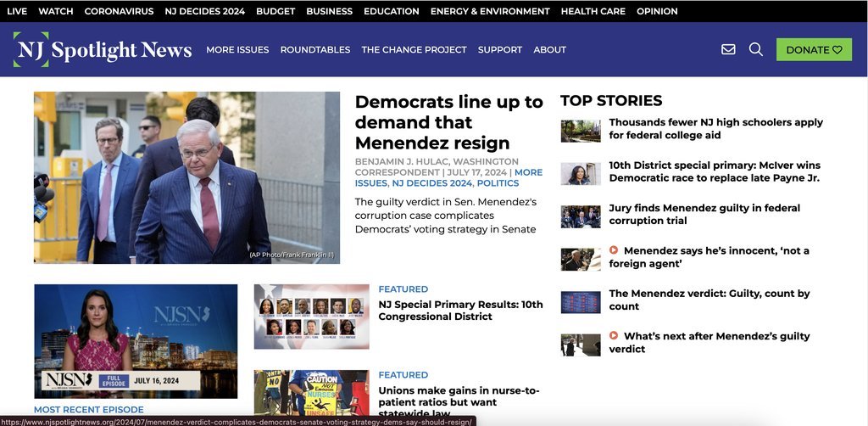Click thumbnail beside 'Thousands fewer NJ high schoolers'

[x=580, y=131]
